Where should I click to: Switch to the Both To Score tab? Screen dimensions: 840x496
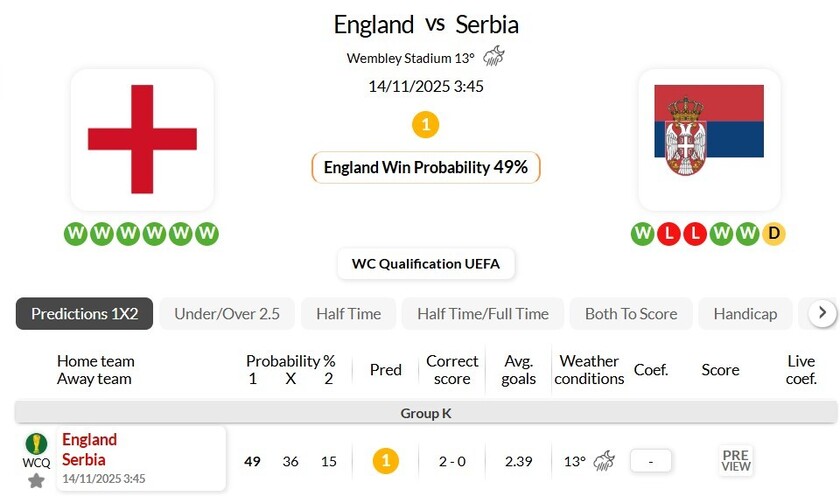(x=631, y=314)
